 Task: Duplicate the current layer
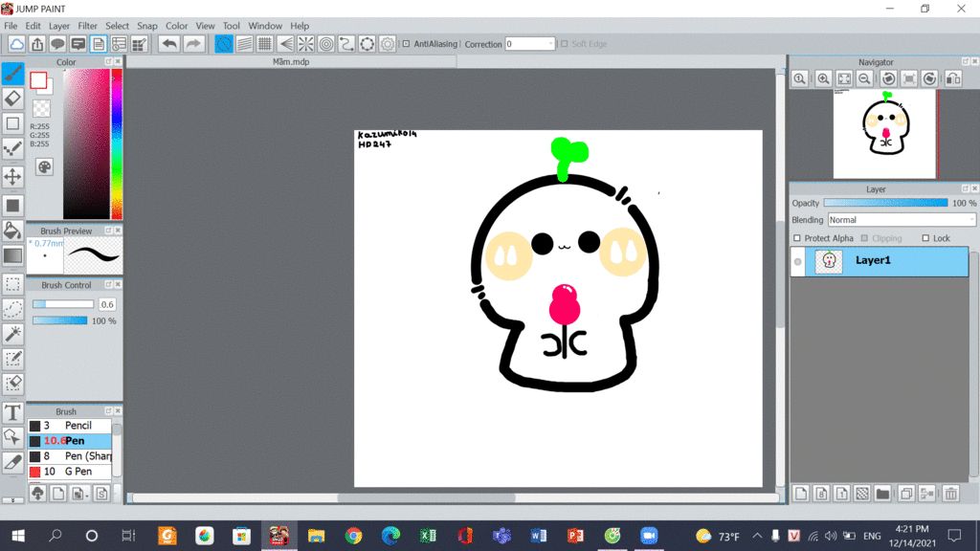[x=906, y=494]
